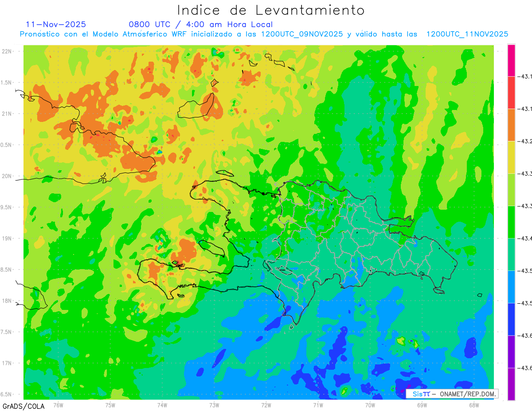Click '0800 UTC / 4:00 am Hora Local'
The width and height of the screenshot is (532, 411).
click(200, 25)
